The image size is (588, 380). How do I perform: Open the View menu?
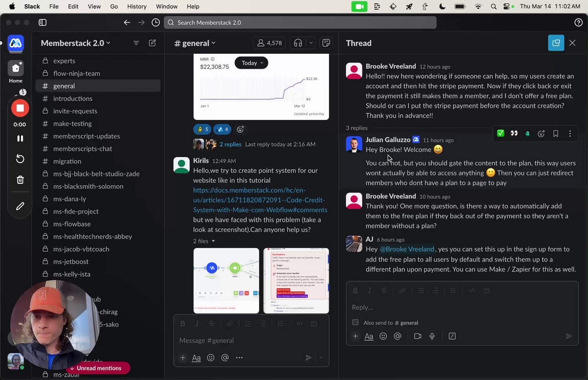(x=94, y=6)
